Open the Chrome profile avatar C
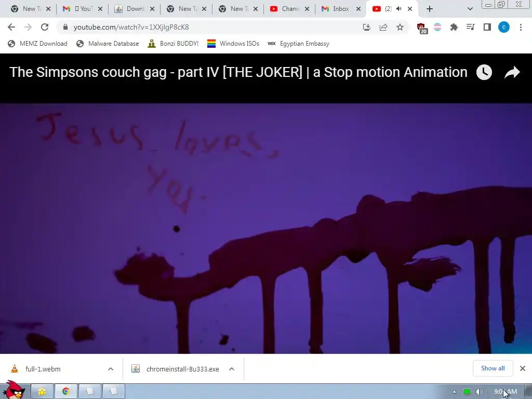532x399 pixels. [x=504, y=27]
